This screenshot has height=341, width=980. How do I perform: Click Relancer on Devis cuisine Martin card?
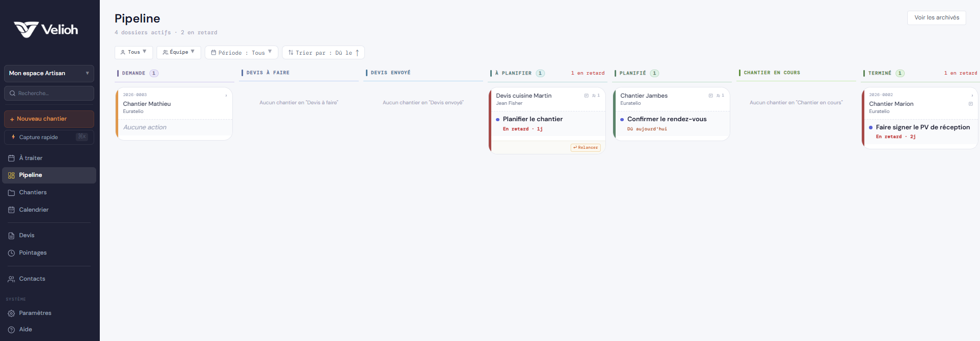585,148
